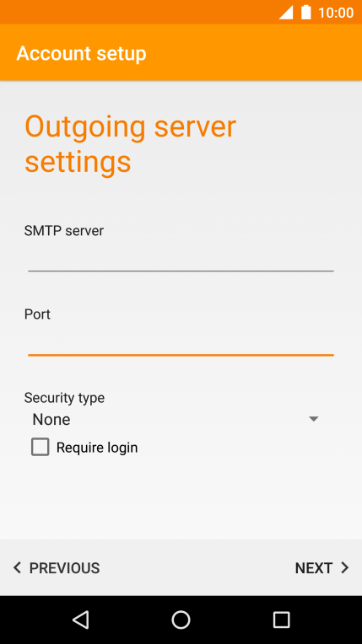
Task: Open recent apps with the square icon
Action: click(281, 620)
